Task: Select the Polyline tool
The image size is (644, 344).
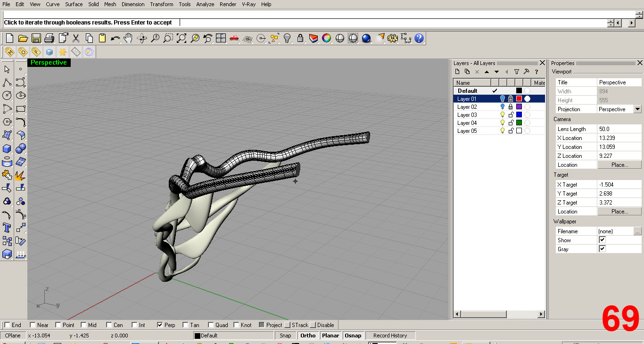Action: click(x=7, y=82)
